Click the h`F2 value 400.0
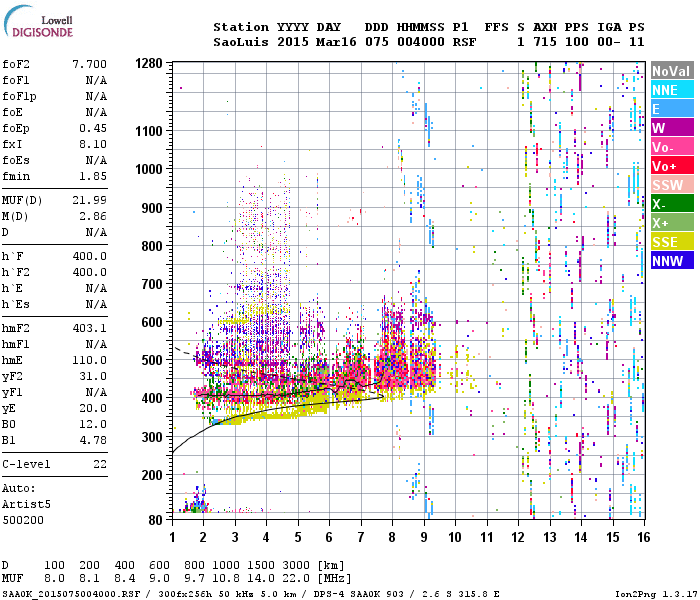 coord(89,272)
